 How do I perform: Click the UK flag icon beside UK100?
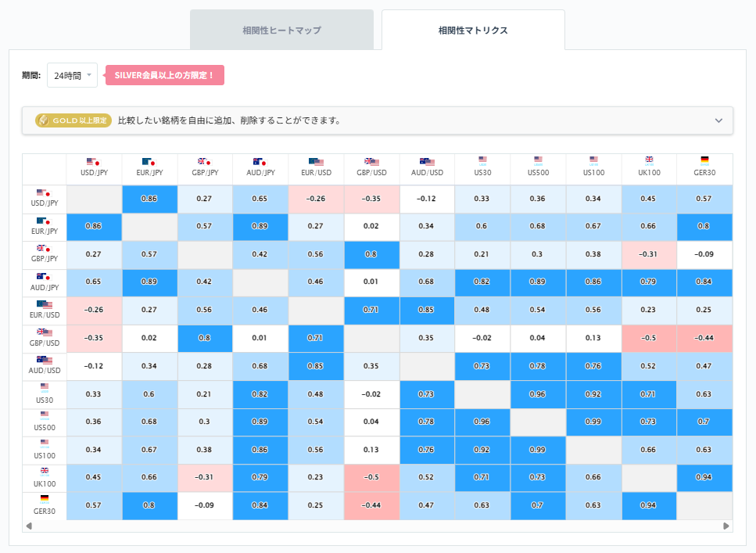coord(44,472)
